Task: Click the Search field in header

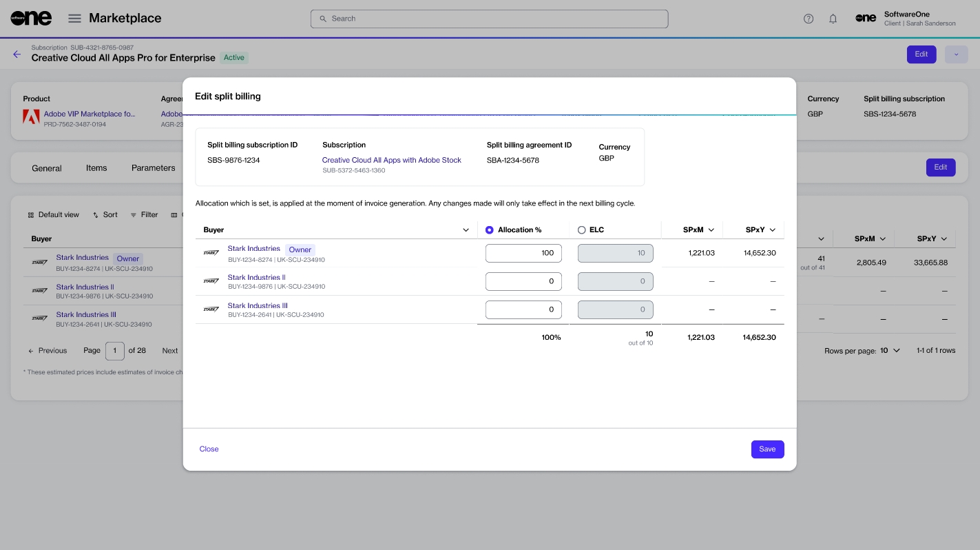Action: pos(489,19)
